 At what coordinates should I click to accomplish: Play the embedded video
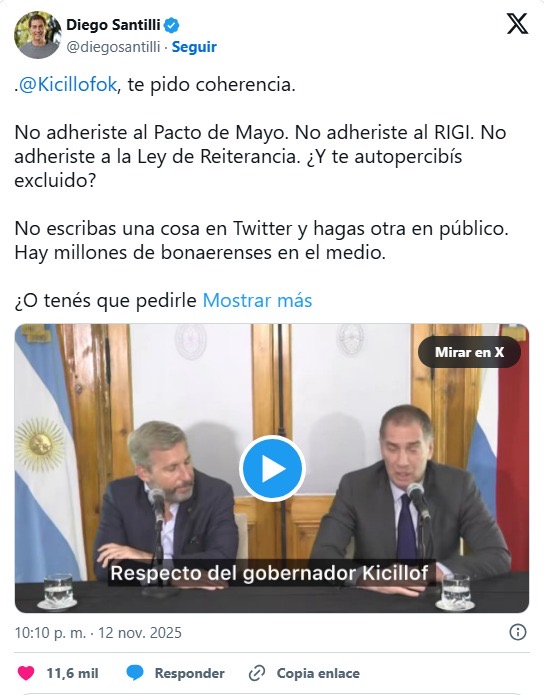point(272,469)
